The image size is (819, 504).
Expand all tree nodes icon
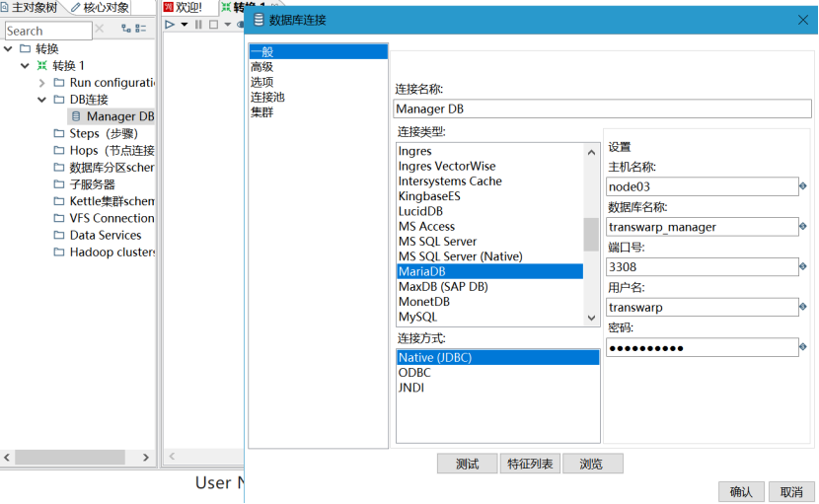coord(126,29)
